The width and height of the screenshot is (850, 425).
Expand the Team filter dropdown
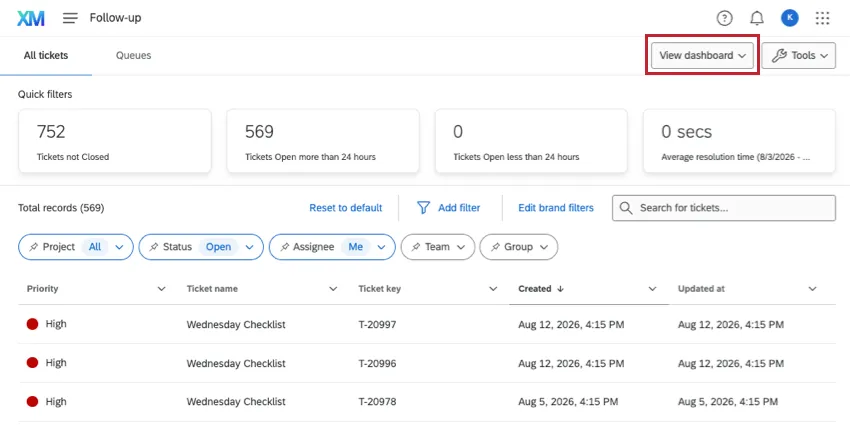point(438,247)
